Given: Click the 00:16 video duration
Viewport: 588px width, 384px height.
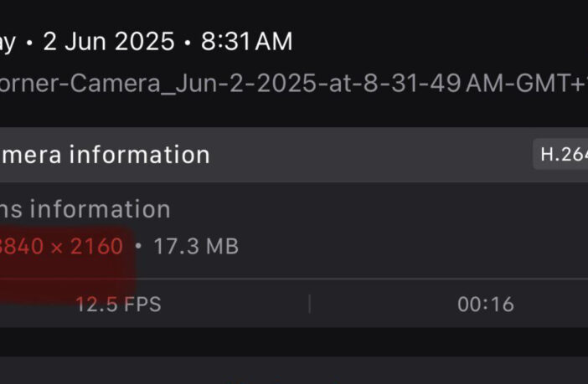Looking at the screenshot, I should 486,304.
